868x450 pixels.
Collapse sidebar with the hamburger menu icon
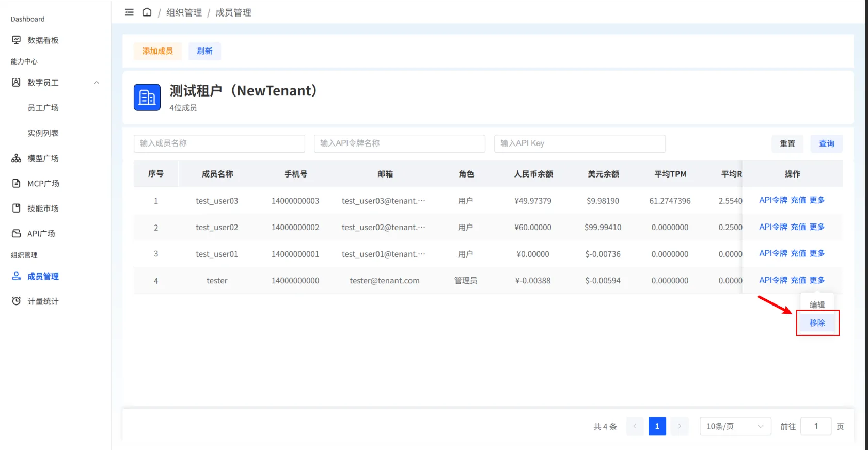click(x=129, y=12)
